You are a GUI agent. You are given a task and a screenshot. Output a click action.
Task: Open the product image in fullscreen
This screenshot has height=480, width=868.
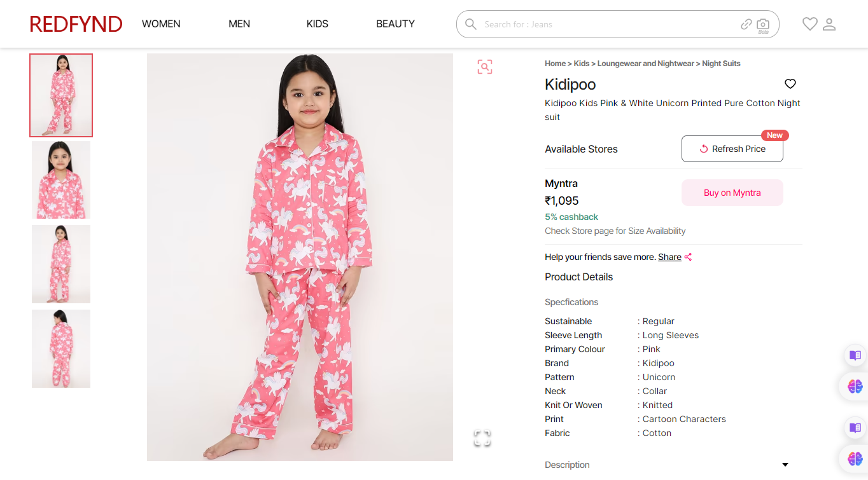coord(482,437)
